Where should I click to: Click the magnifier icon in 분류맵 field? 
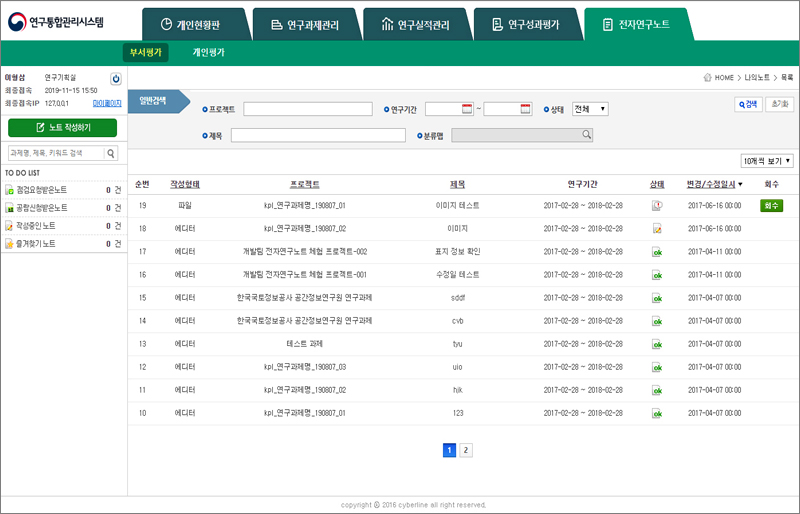[x=587, y=135]
